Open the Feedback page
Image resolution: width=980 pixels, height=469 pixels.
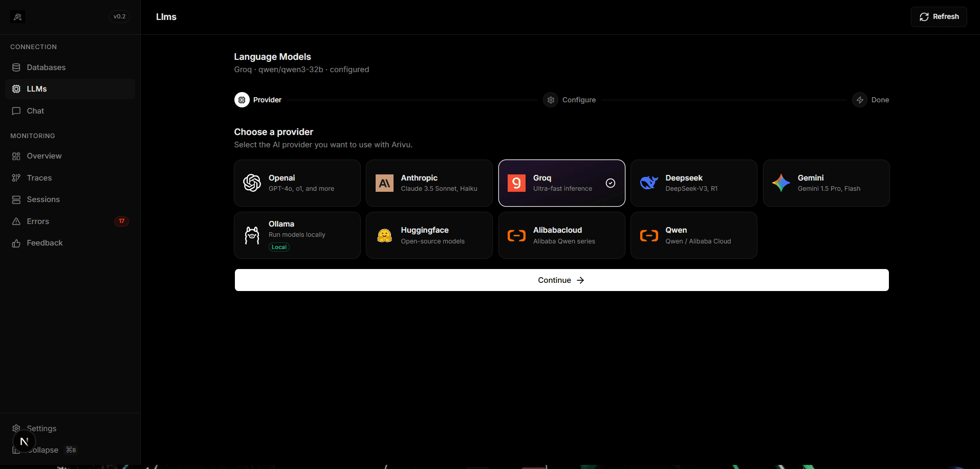point(70,243)
